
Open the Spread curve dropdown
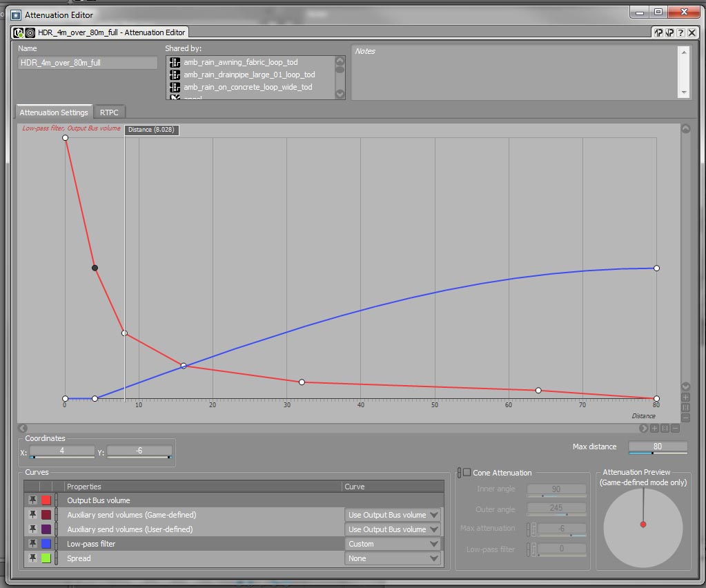coord(393,558)
